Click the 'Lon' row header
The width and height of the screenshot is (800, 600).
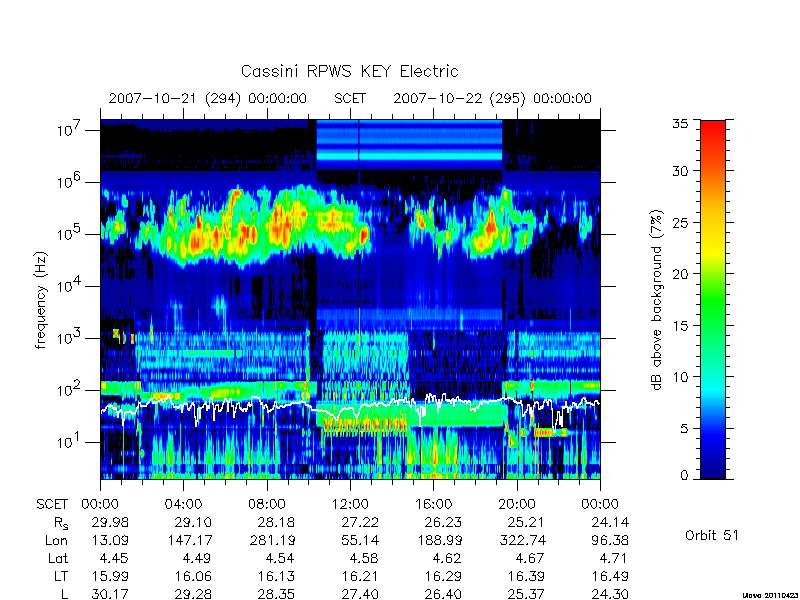pyautogui.click(x=56, y=540)
